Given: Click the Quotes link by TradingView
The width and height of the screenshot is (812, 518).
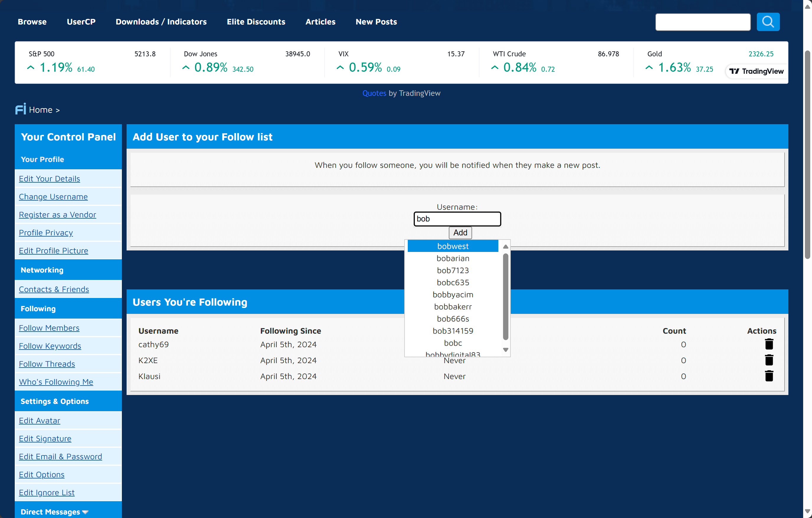Looking at the screenshot, I should point(374,93).
